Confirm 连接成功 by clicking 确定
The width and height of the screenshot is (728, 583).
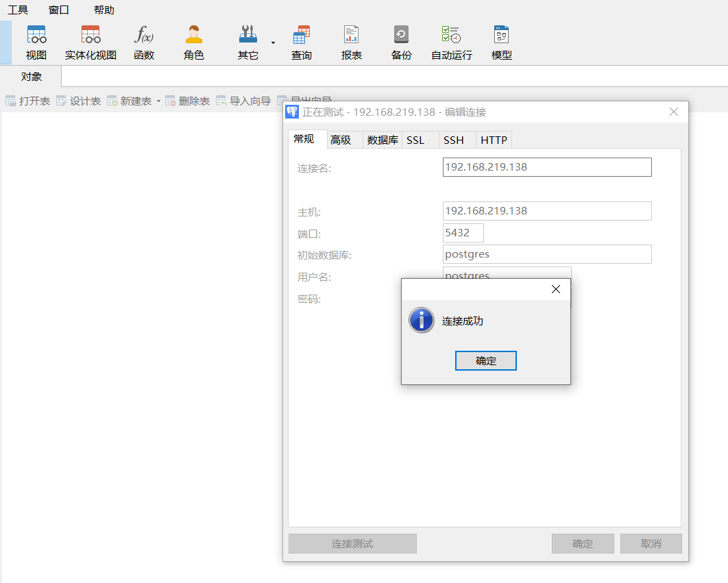point(485,360)
